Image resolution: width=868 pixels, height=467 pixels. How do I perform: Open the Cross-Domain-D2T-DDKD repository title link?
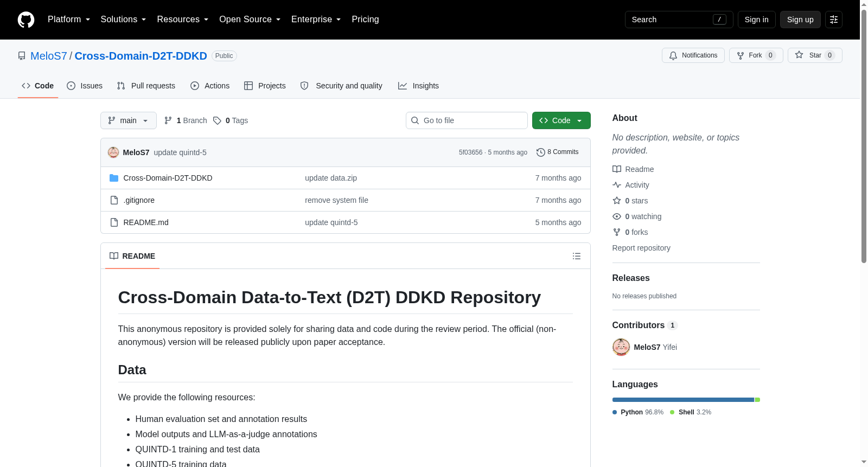tap(141, 56)
